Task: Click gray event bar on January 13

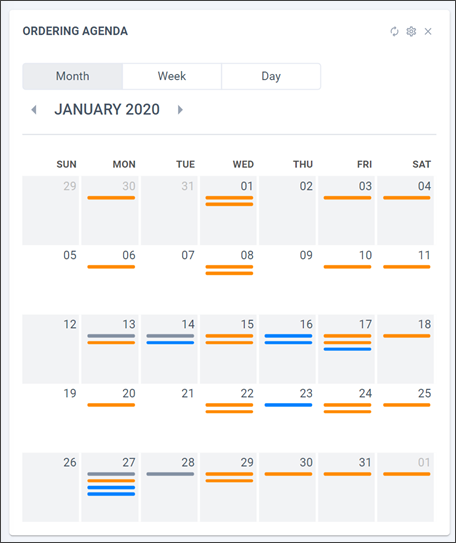Action: (111, 336)
